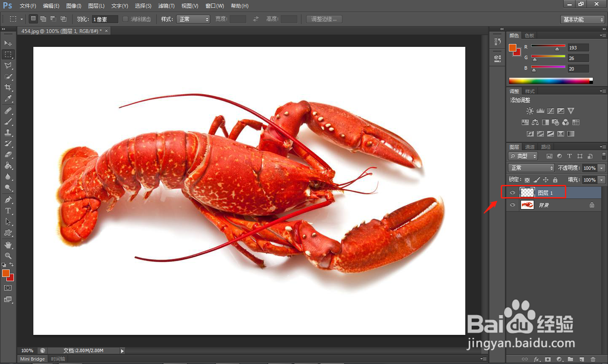Open Color panel flyout menu

[x=603, y=35]
